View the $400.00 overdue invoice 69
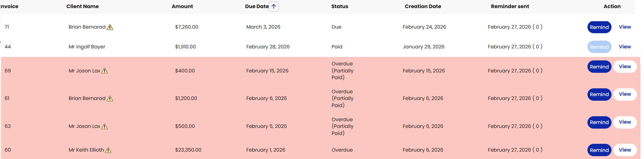This screenshot has height=159, width=644. 625,66
